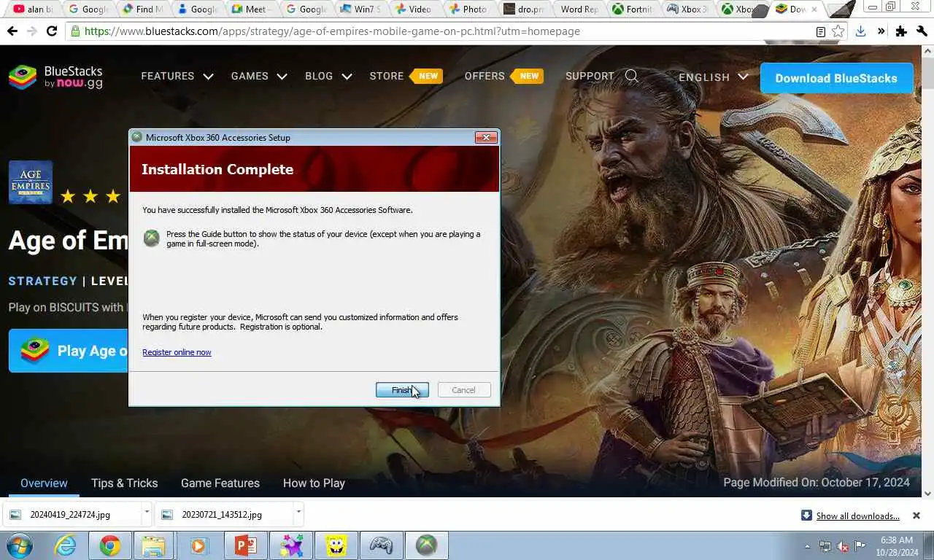Click the reader mode page icon
The width and height of the screenshot is (934, 560).
pyautogui.click(x=821, y=31)
